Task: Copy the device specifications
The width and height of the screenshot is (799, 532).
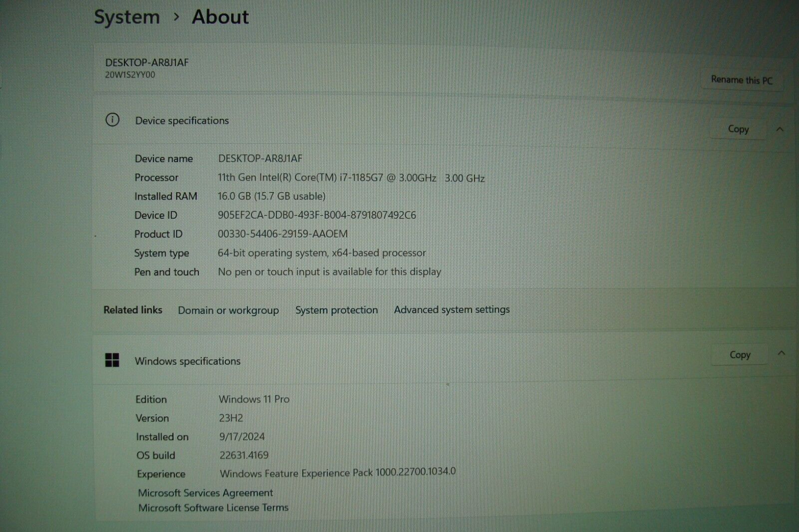Action: 738,129
